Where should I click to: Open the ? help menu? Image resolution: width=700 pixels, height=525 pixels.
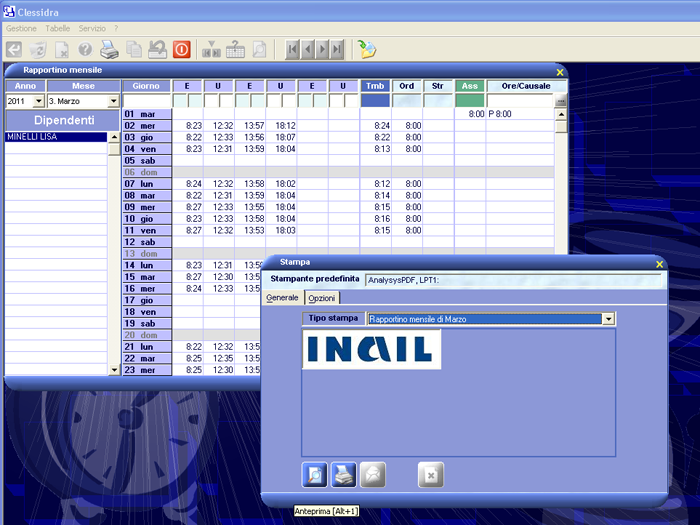pyautogui.click(x=116, y=28)
